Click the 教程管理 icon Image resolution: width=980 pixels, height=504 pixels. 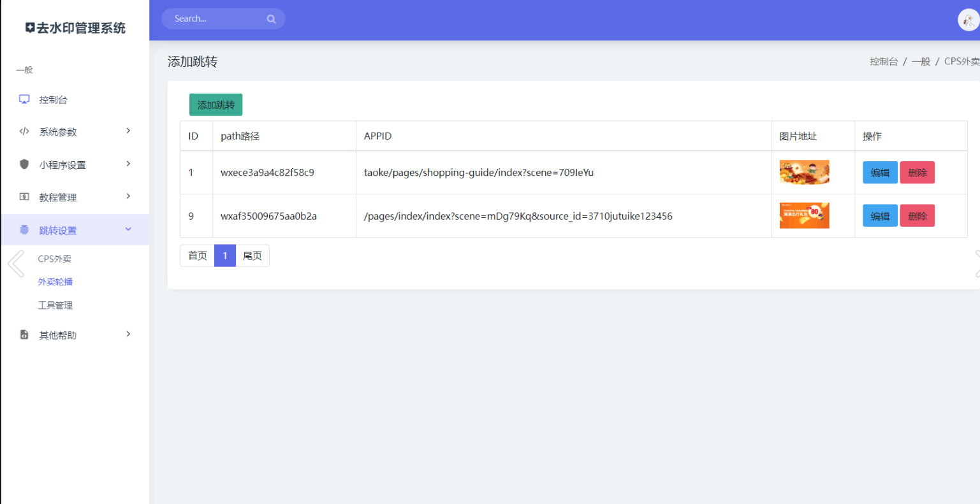coord(24,197)
